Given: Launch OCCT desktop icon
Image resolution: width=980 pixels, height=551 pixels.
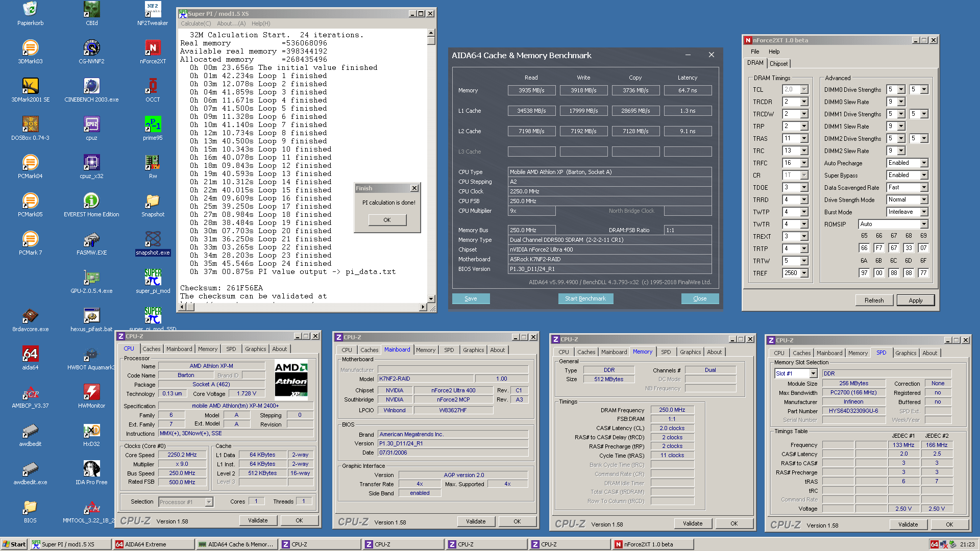Looking at the screenshot, I should 153,90.
